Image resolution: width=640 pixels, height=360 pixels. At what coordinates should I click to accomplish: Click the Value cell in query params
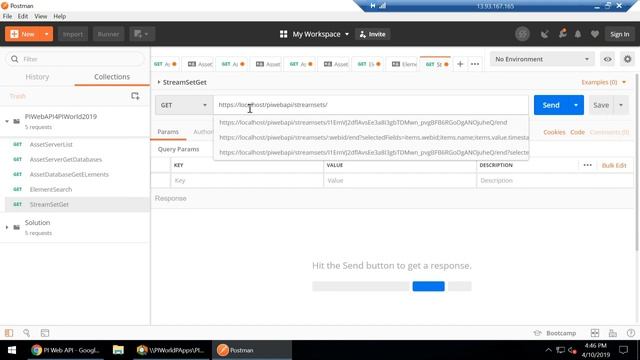pos(400,180)
